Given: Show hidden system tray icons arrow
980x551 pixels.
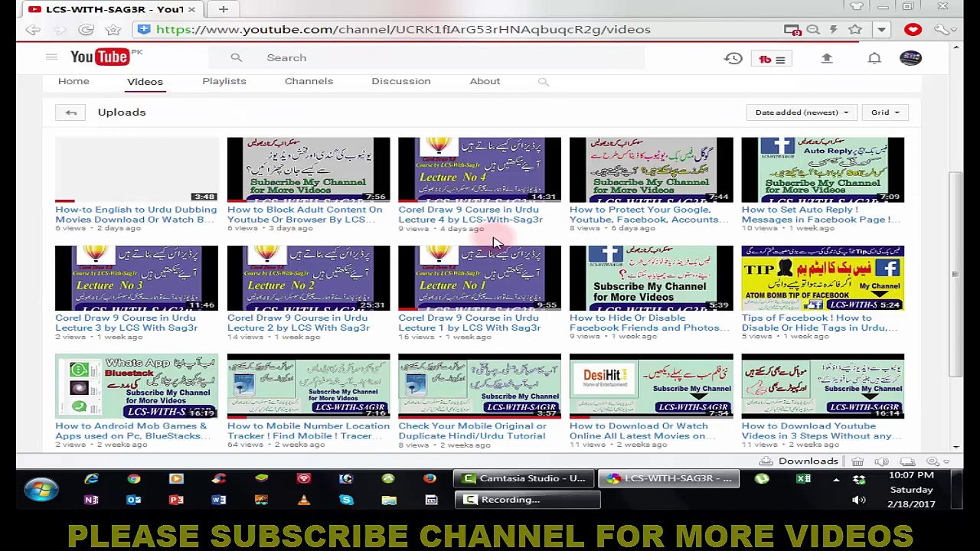Looking at the screenshot, I should [x=836, y=479].
